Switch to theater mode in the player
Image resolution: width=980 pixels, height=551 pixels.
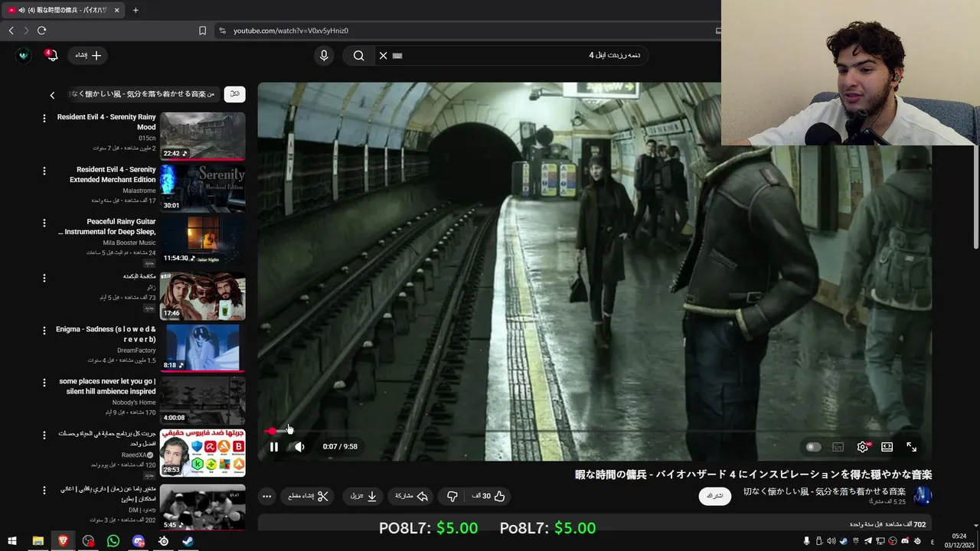pos(887,447)
